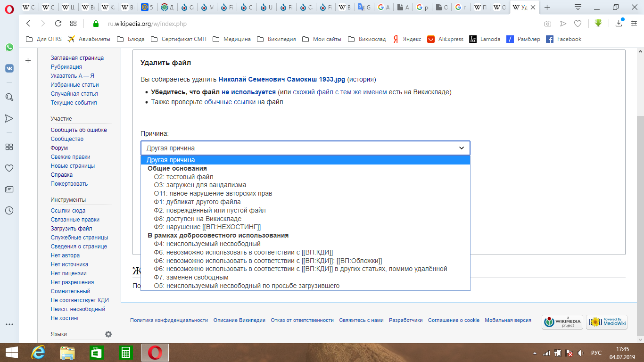This screenshot has width=644, height=362.
Task: Open search in Opera sidebar
Action: click(x=9, y=97)
